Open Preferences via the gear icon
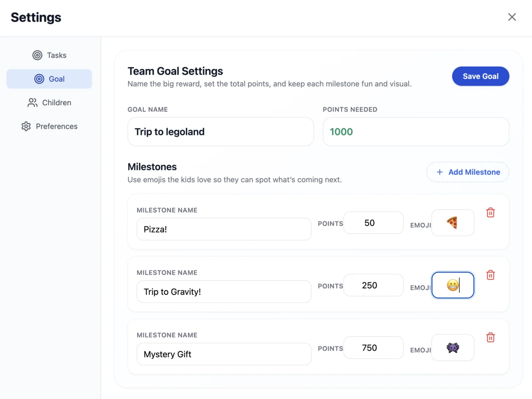Image resolution: width=532 pixels, height=399 pixels. click(26, 126)
